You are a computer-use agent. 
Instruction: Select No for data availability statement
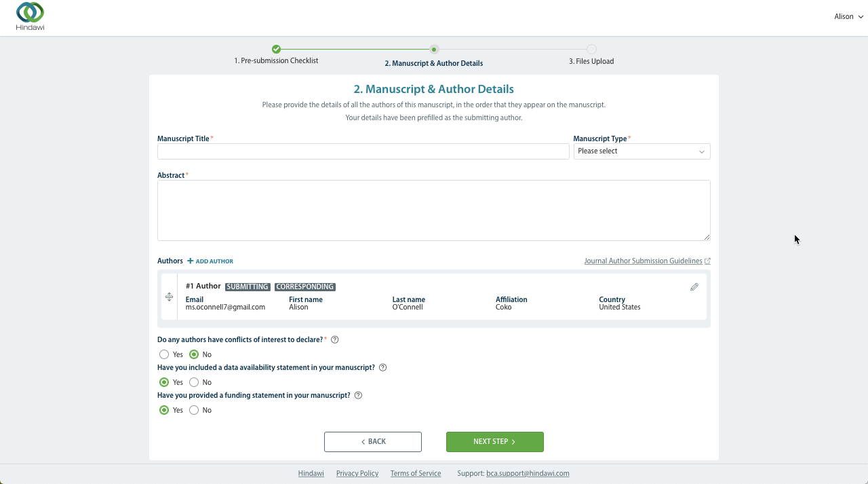tap(194, 382)
